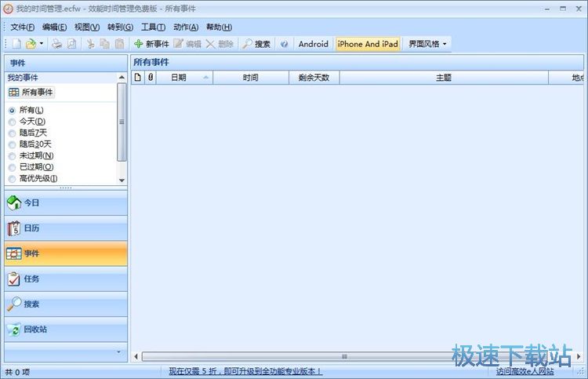Click the event list horizontal scrollbar thumb

(x=344, y=356)
